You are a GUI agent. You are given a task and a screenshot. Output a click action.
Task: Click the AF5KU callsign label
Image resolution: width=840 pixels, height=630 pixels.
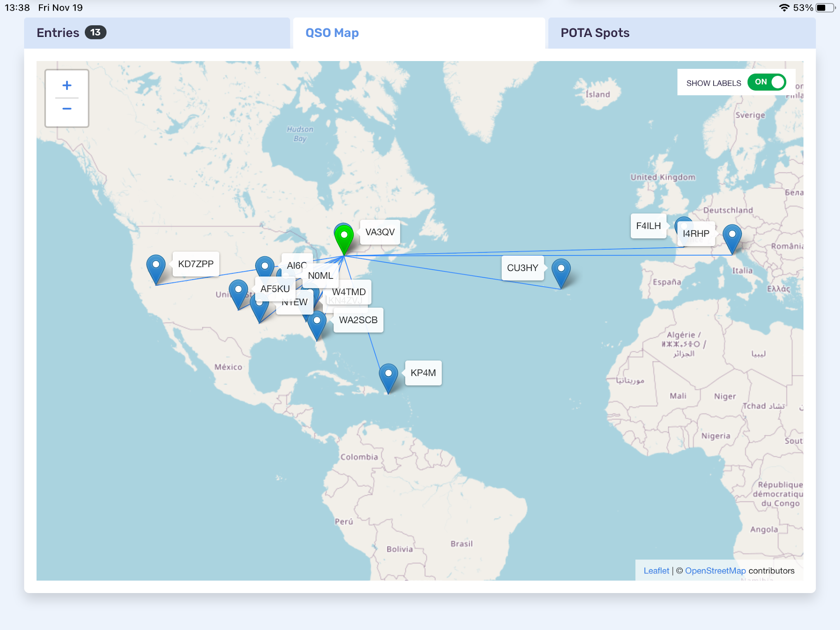pyautogui.click(x=275, y=289)
